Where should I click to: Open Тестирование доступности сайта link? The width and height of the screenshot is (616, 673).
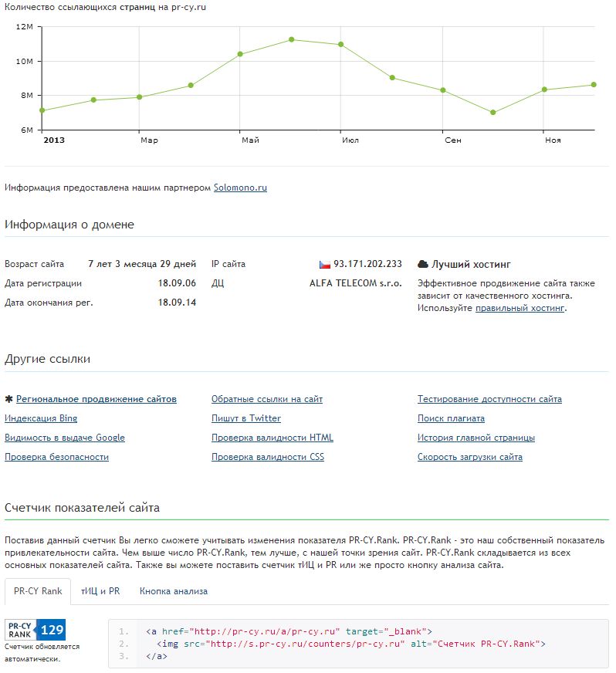point(489,399)
